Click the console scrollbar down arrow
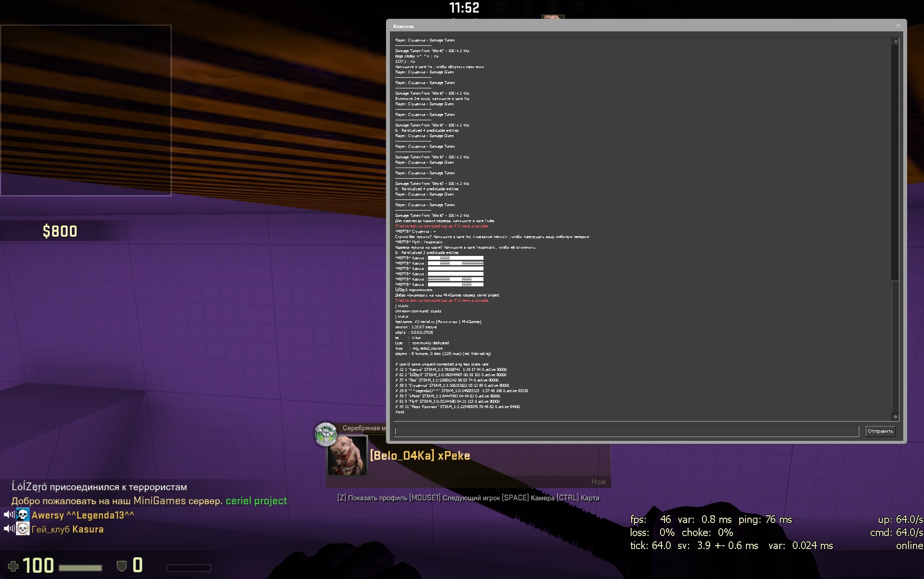Viewport: 924px width, 579px height. (x=896, y=416)
